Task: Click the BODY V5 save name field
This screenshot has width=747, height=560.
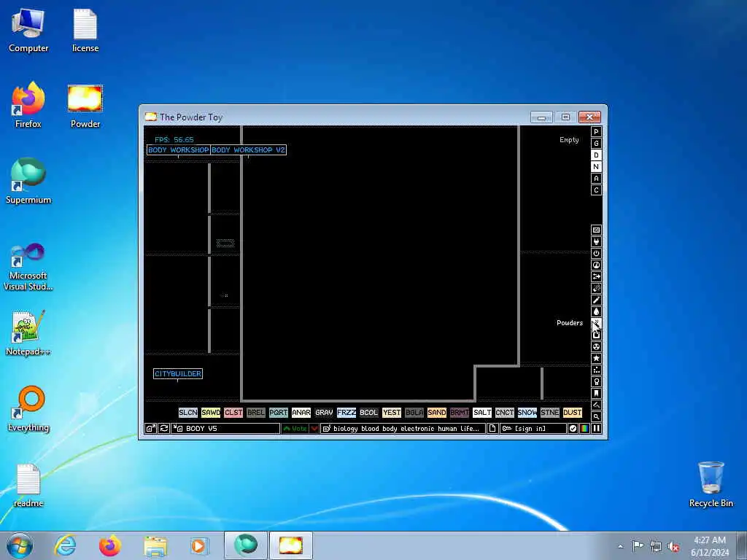Action: click(225, 429)
